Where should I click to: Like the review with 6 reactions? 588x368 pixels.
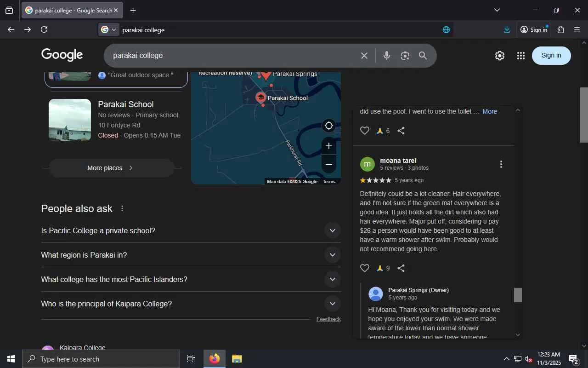point(365,131)
